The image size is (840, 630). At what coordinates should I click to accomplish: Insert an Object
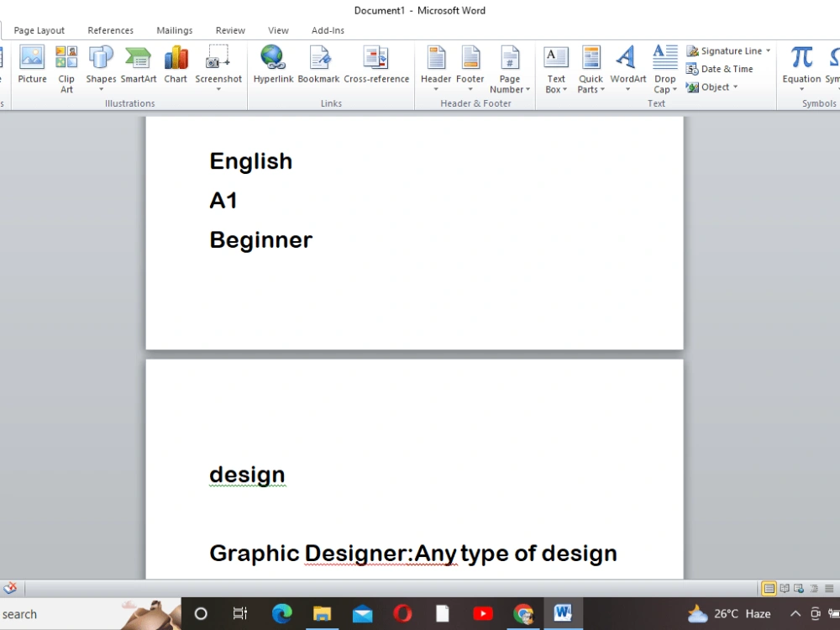[712, 87]
